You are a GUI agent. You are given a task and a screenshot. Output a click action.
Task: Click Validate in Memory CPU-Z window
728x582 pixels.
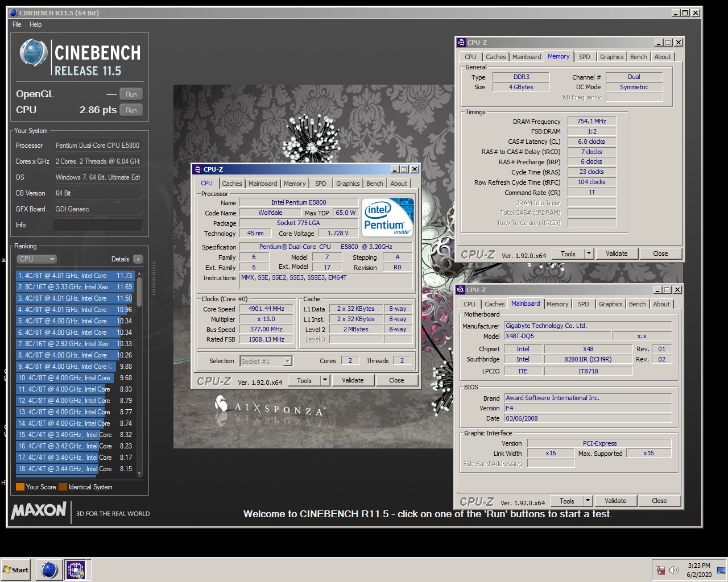[617, 253]
